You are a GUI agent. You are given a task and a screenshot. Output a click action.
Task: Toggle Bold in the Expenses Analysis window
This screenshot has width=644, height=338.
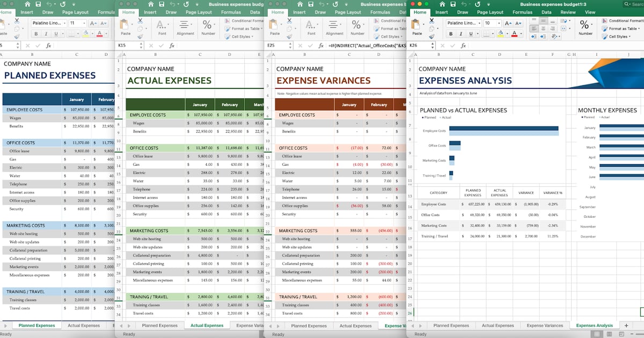pyautogui.click(x=452, y=34)
